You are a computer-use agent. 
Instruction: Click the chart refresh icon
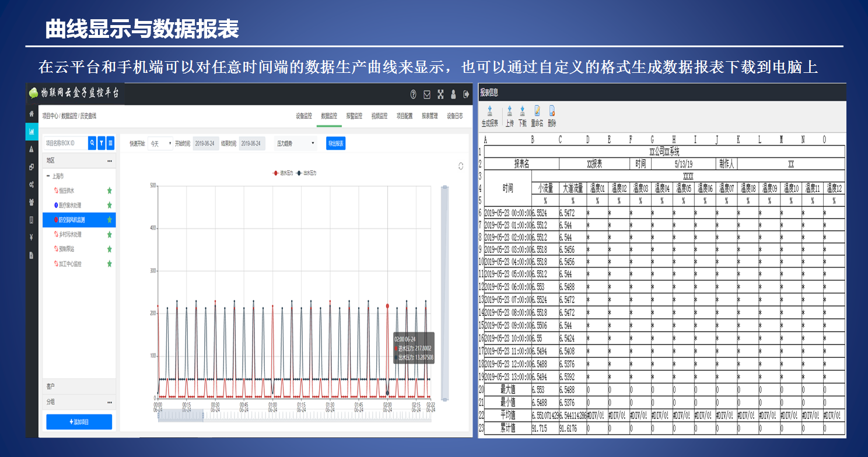pyautogui.click(x=461, y=166)
